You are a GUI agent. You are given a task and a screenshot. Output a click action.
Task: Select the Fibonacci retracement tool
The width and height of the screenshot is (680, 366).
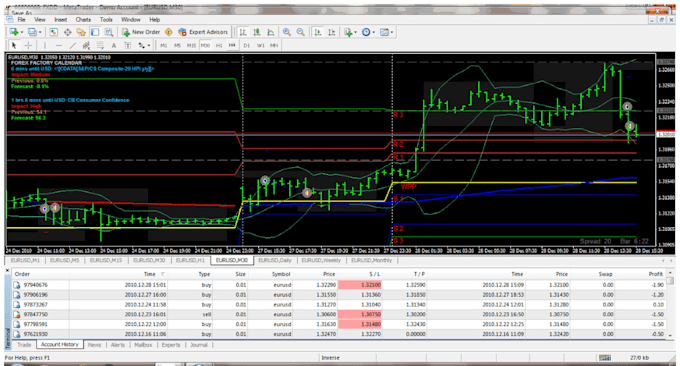(x=100, y=45)
